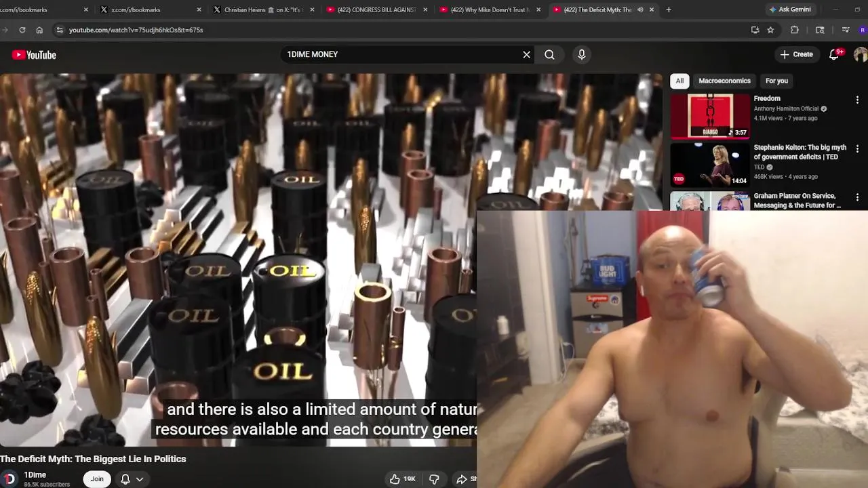Open Graham Platner On Service video title
This screenshot has width=868, height=488.
click(798, 201)
